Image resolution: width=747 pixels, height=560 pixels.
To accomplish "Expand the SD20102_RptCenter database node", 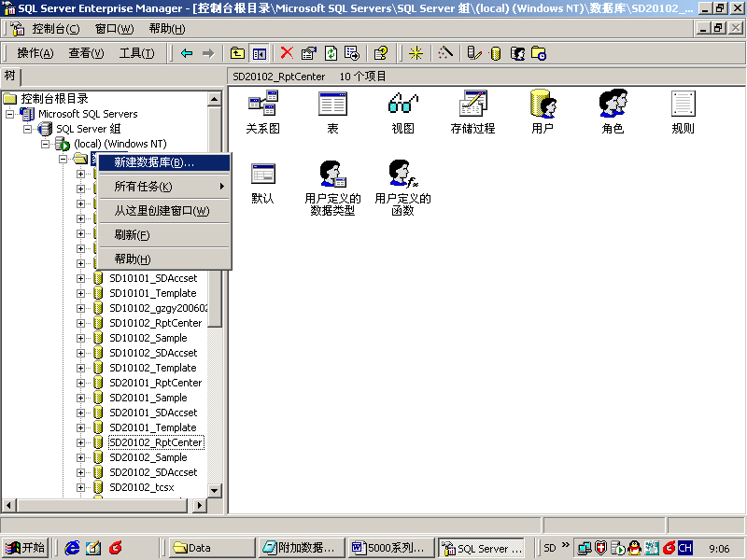I will coord(80,442).
